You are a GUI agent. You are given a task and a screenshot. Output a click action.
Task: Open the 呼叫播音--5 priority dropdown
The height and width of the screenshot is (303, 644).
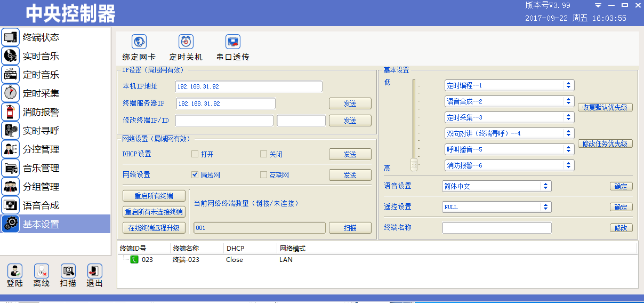(x=509, y=149)
